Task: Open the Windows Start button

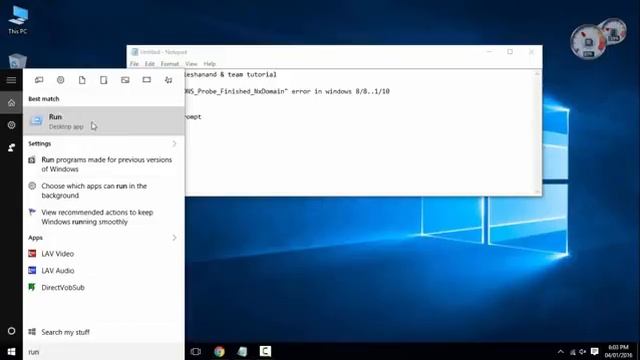Action: pyautogui.click(x=11, y=352)
